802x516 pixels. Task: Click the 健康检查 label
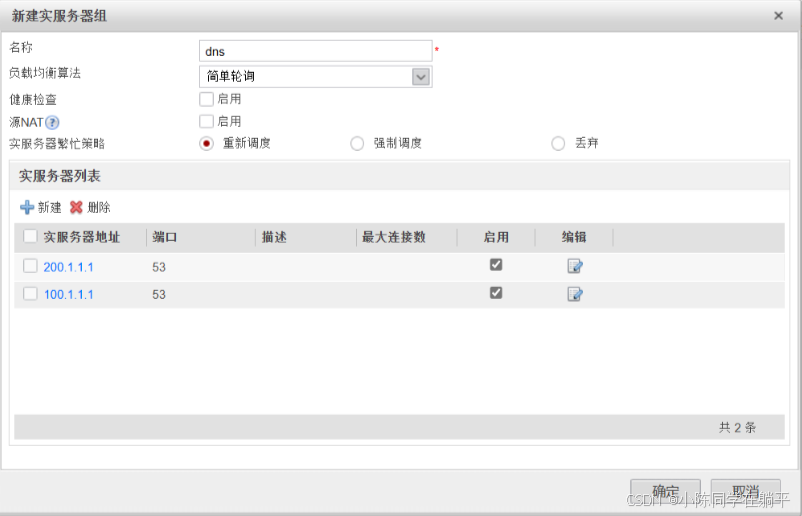(33, 99)
